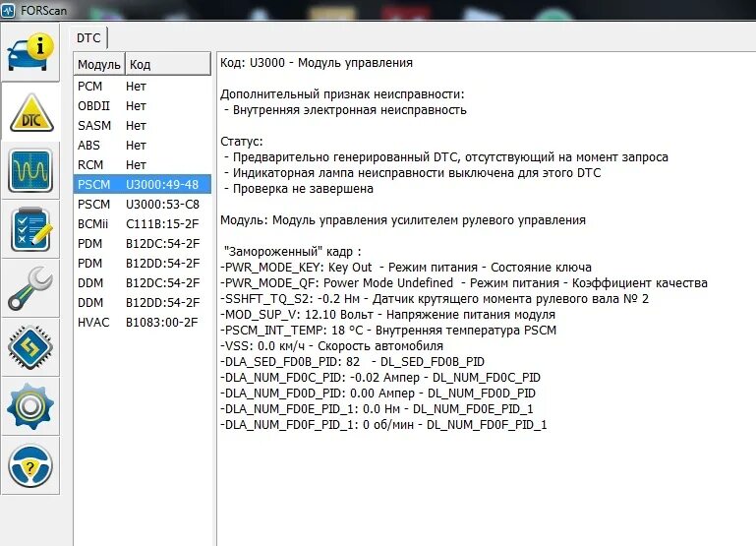
Task: Open the settings gear icon
Action: (29, 406)
